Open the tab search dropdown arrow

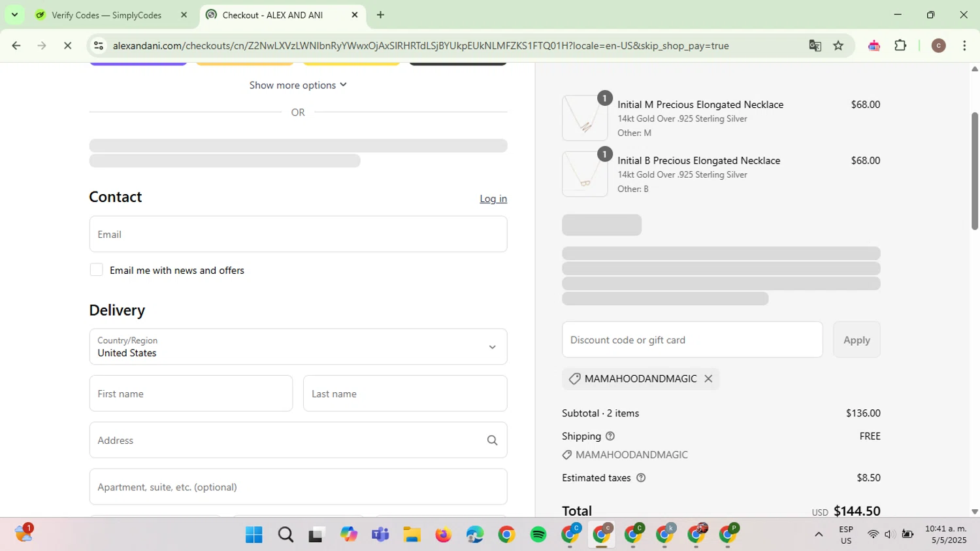click(14, 15)
